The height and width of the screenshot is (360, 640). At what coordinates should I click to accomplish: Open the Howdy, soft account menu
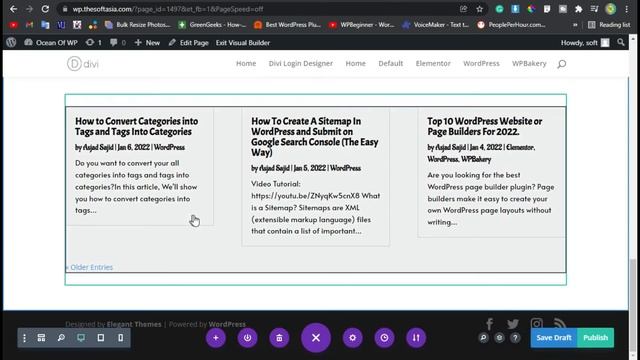click(x=585, y=42)
